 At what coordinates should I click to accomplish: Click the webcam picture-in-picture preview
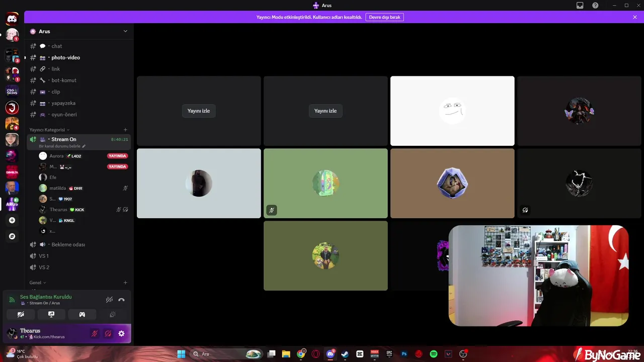click(x=538, y=276)
